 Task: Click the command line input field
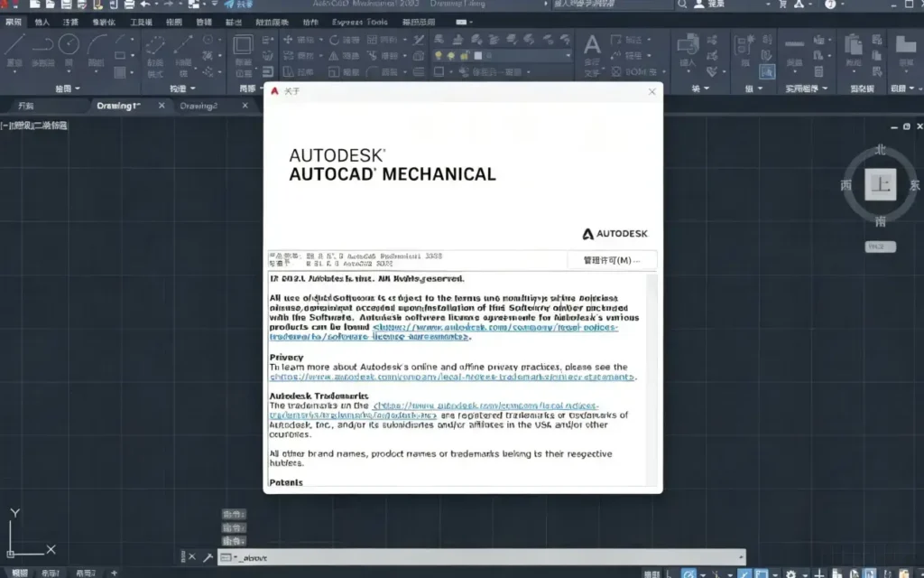pyautogui.click(x=482, y=557)
